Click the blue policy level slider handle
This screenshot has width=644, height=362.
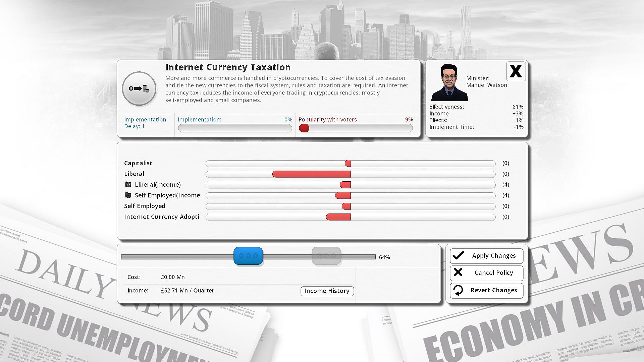(x=248, y=256)
